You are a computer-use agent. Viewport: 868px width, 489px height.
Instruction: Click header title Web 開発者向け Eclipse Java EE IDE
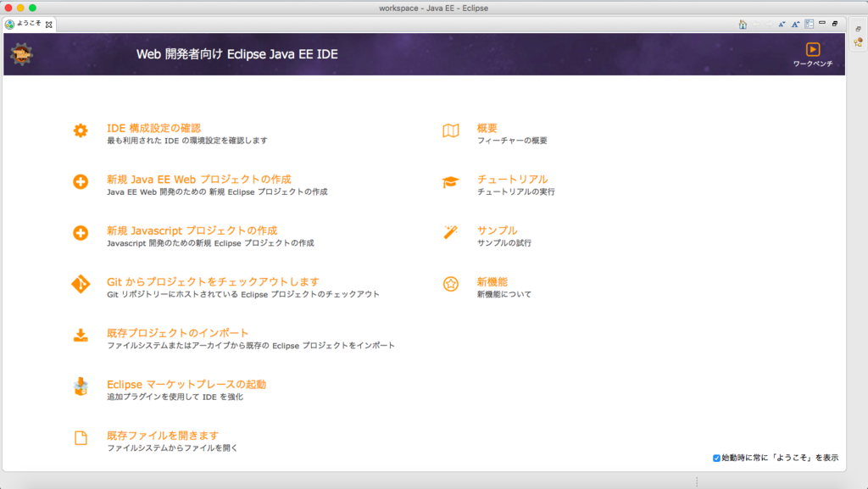pos(237,54)
